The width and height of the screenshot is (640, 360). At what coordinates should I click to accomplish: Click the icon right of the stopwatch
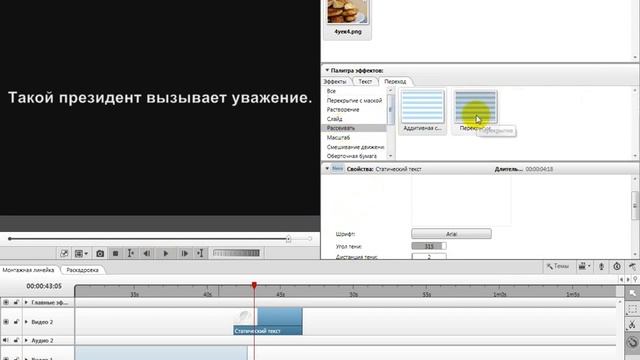632,267
